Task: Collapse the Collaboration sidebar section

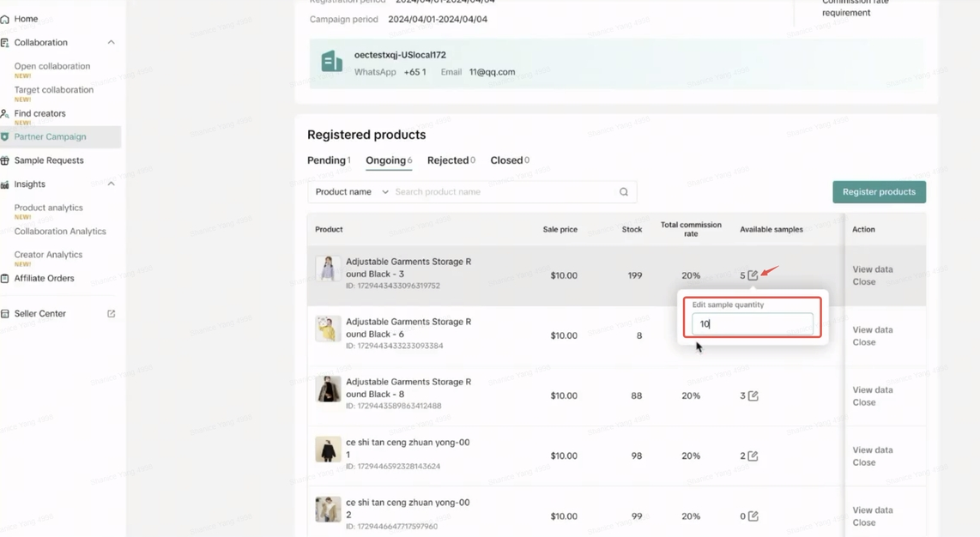Action: tap(111, 43)
